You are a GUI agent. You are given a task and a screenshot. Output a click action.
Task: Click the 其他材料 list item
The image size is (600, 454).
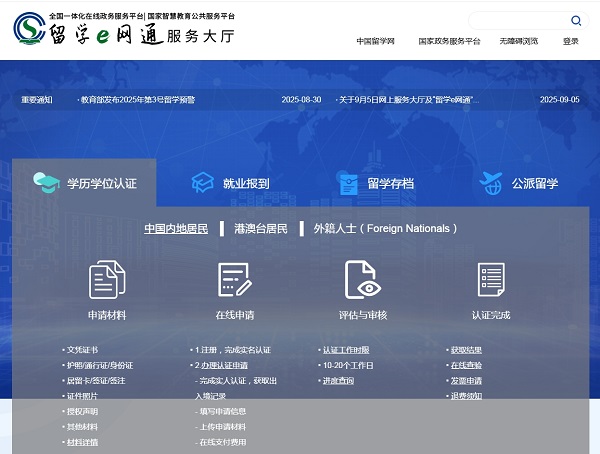pyautogui.click(x=82, y=427)
